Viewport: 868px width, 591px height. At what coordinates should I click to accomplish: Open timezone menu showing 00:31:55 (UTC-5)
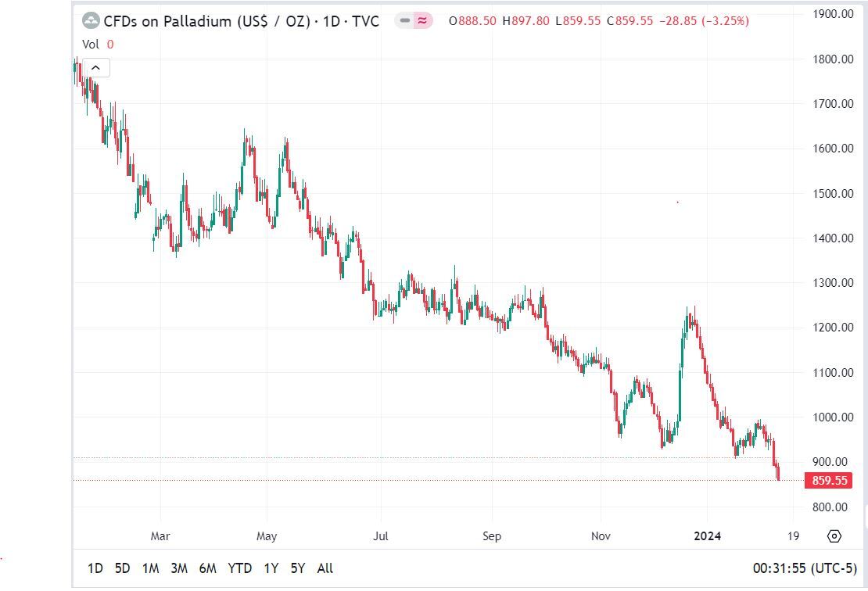point(805,568)
